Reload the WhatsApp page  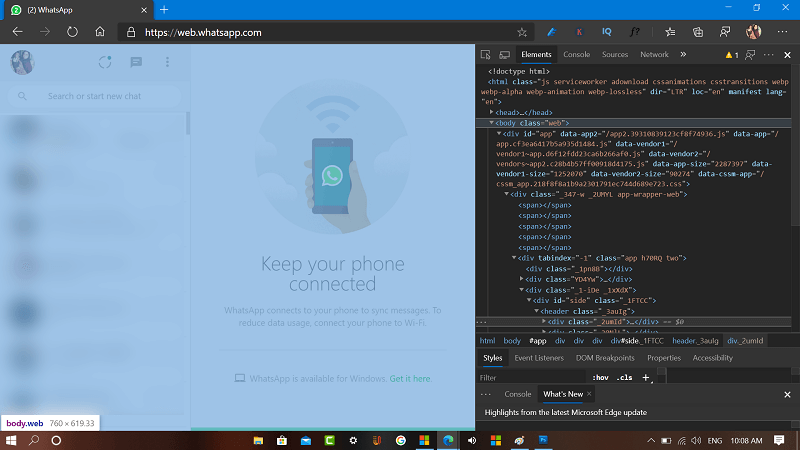click(x=72, y=32)
